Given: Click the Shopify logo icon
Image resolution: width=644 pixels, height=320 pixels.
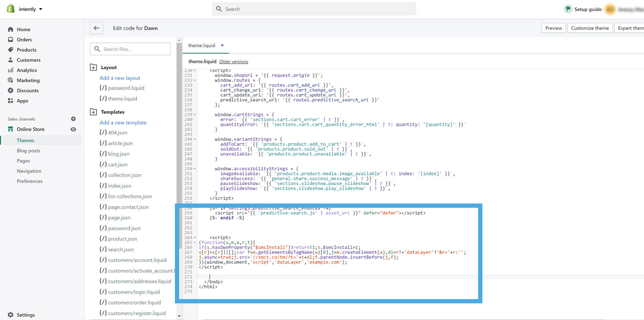Looking at the screenshot, I should click(x=10, y=9).
